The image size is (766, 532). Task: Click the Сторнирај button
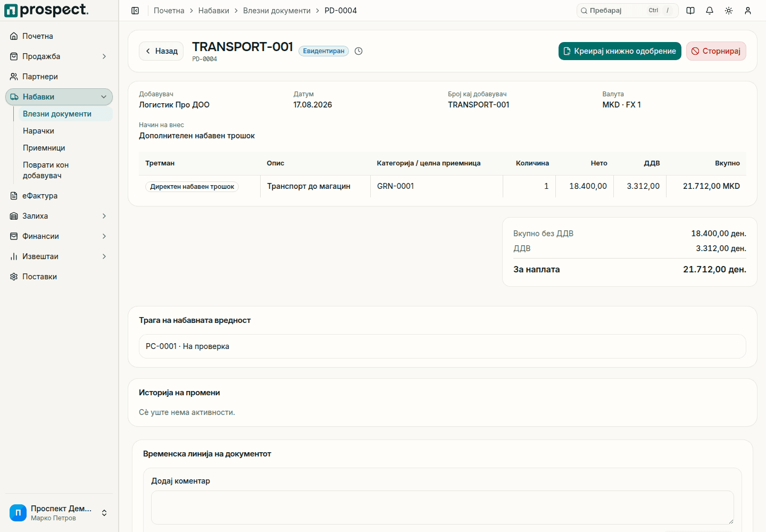pos(716,51)
